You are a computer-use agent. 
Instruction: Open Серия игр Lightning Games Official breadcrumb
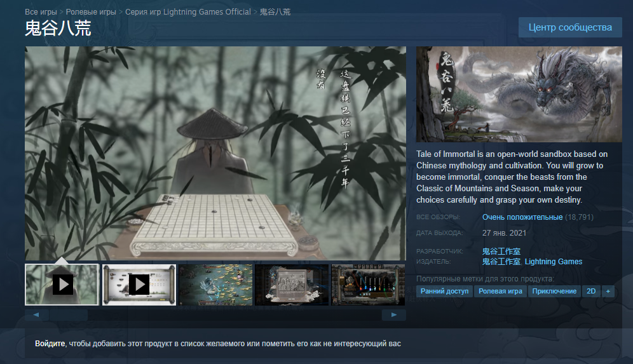point(187,11)
